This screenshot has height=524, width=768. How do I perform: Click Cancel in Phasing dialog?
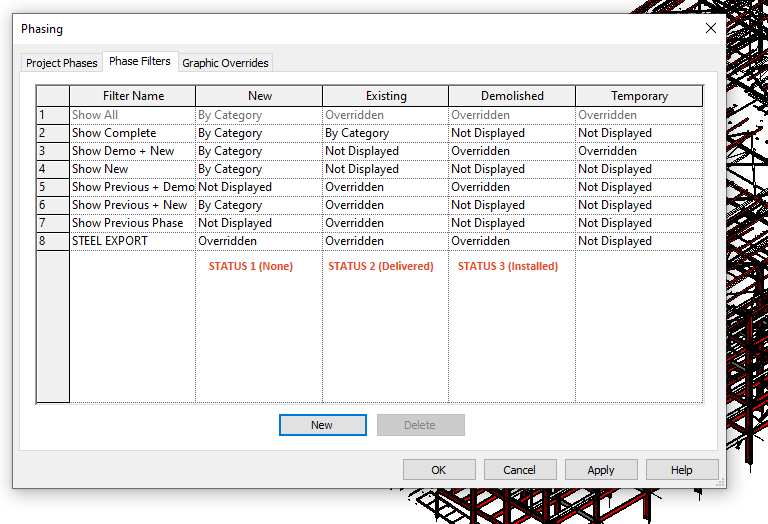(520, 470)
